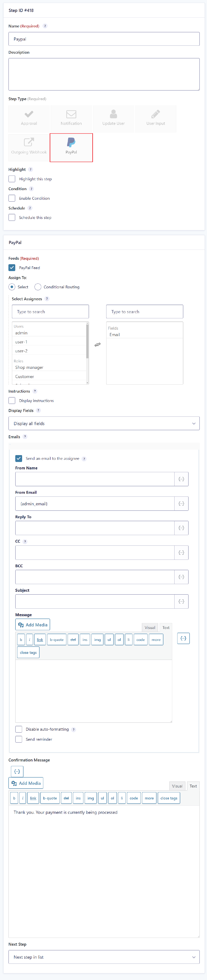Enable the Highlight this step checkbox
The image size is (207, 980).
coord(12,179)
